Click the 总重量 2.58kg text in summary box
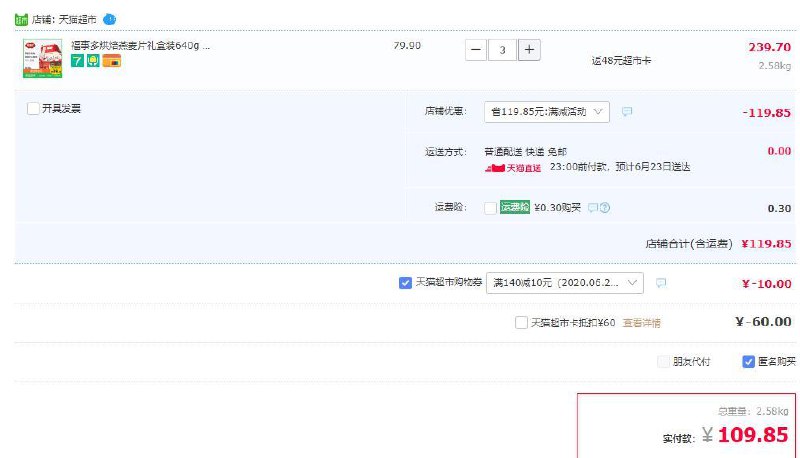This screenshot has height=458, width=800. [x=753, y=411]
